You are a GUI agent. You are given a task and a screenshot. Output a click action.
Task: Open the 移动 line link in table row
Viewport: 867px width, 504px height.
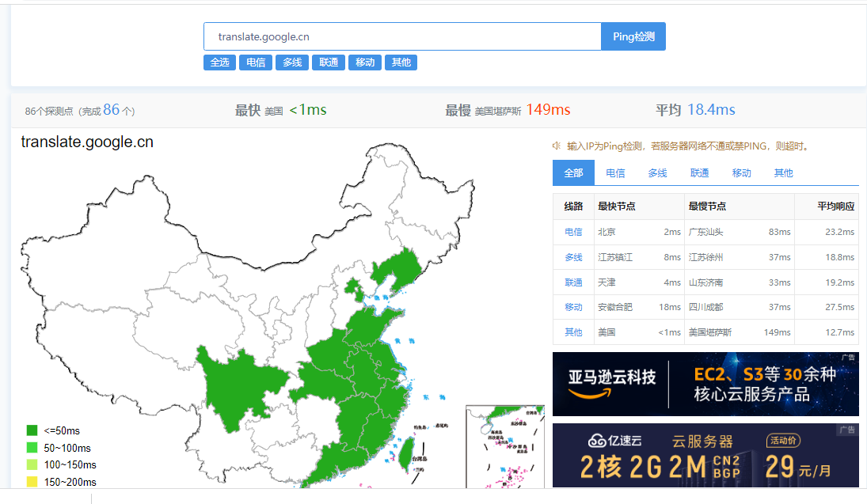[573, 307]
